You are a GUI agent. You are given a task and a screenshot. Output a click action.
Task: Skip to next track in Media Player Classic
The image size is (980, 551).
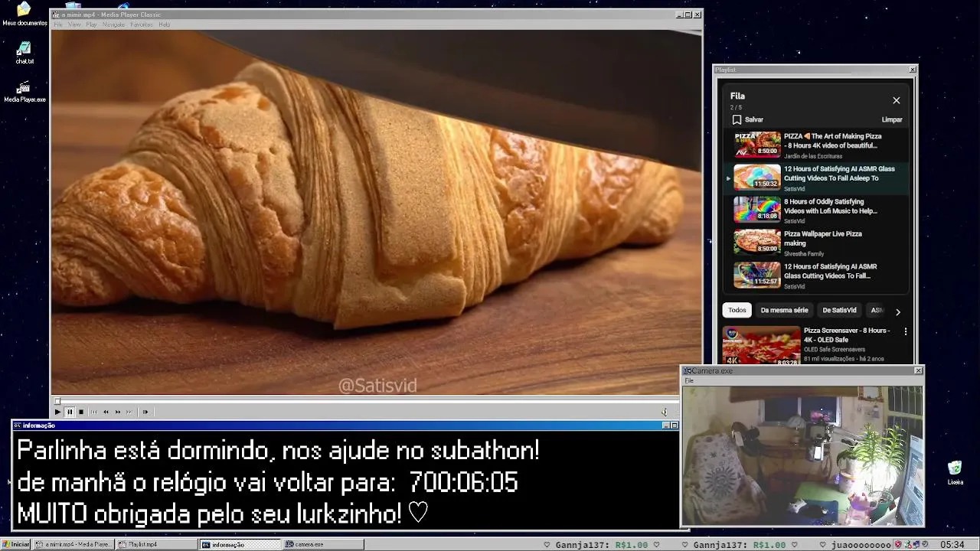tap(129, 412)
